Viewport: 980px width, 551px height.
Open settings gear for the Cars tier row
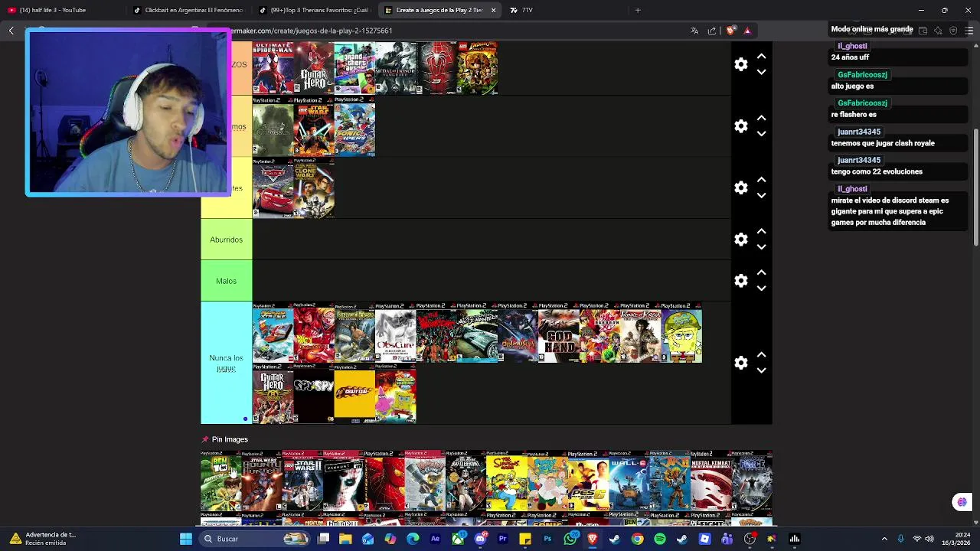coord(741,187)
